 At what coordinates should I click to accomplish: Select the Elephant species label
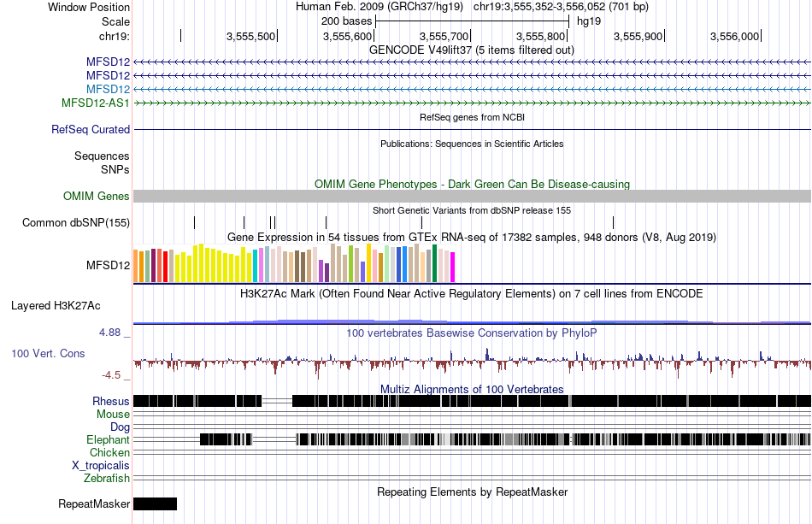[x=108, y=439]
